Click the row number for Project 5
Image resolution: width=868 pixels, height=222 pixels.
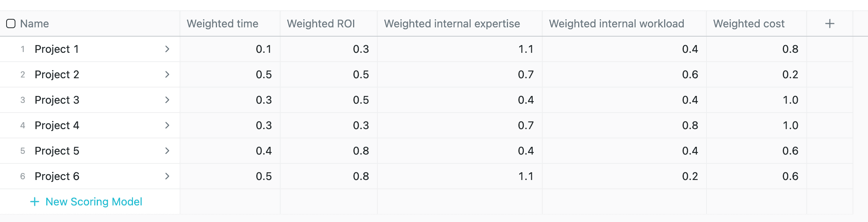coord(22,151)
